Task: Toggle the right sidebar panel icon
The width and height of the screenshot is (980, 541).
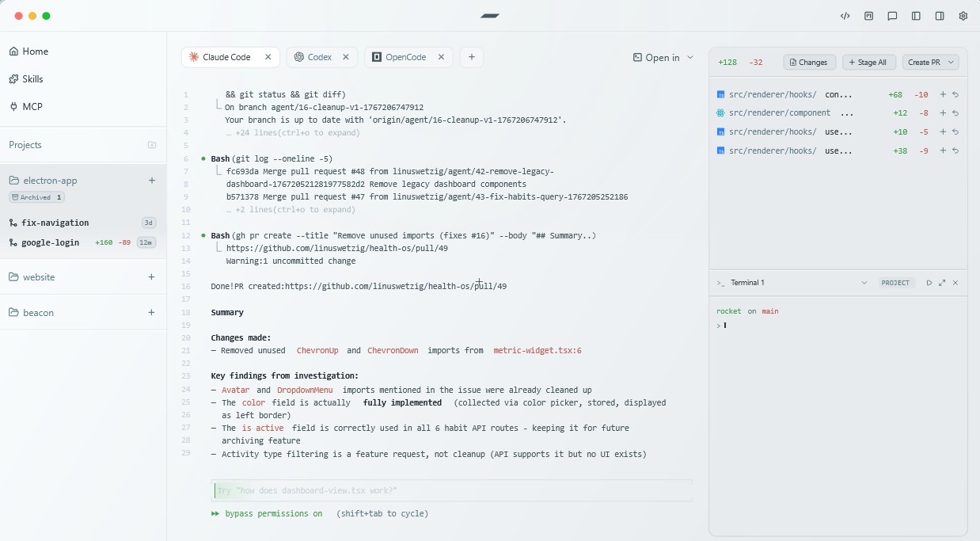Action: [940, 16]
